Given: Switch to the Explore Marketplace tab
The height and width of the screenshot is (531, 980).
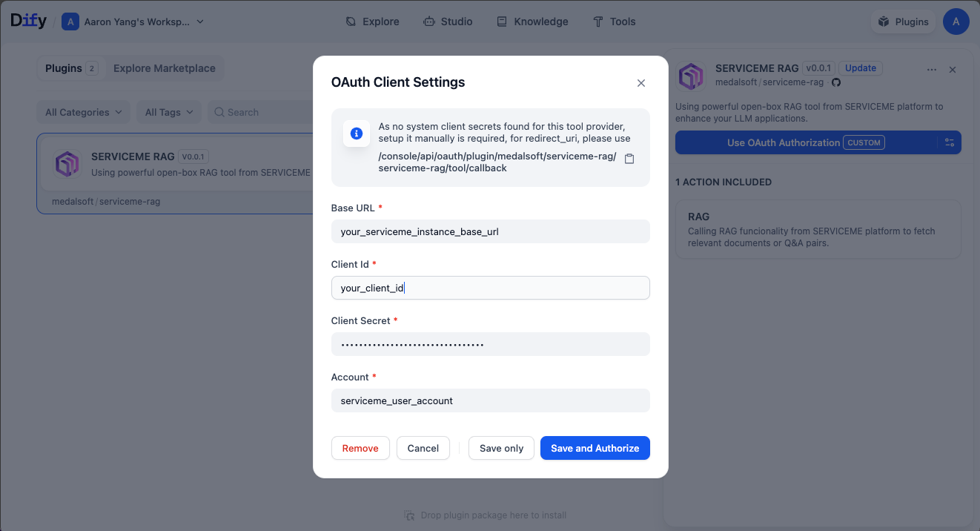Looking at the screenshot, I should click(x=165, y=68).
